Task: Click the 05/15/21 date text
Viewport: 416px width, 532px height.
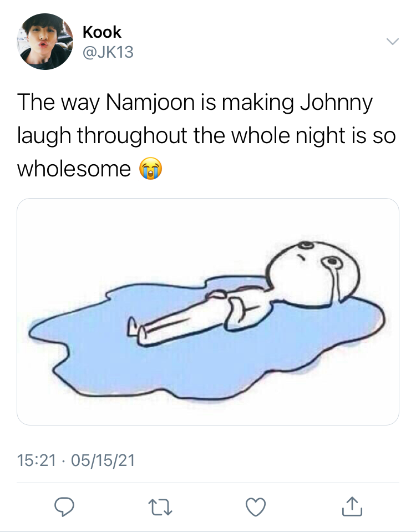Action: 103,460
